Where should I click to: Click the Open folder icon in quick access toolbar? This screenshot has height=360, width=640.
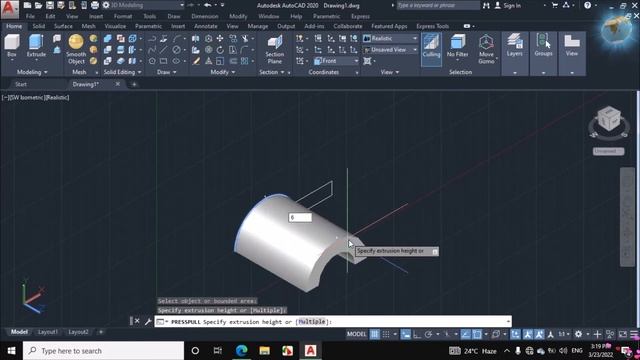coord(38,5)
